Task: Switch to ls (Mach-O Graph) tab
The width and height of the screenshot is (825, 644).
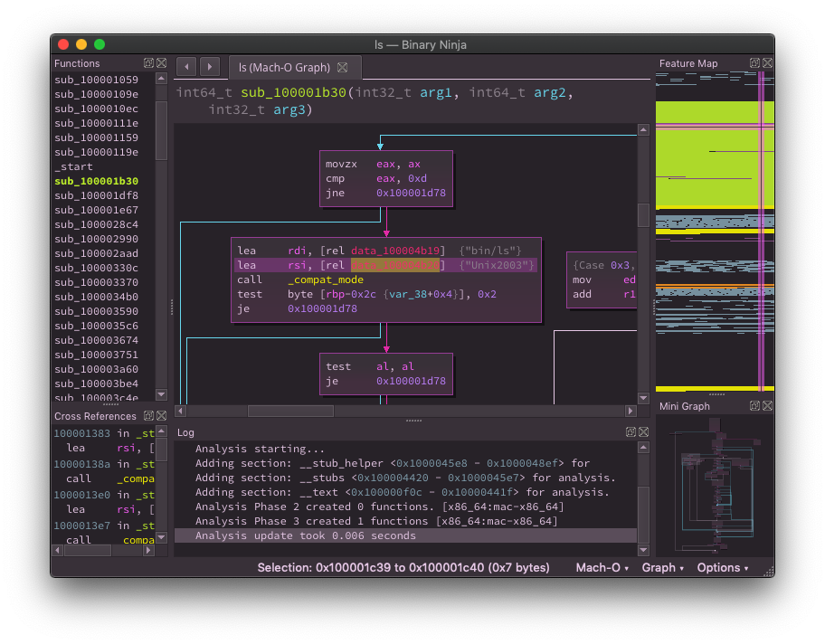Action: click(283, 68)
